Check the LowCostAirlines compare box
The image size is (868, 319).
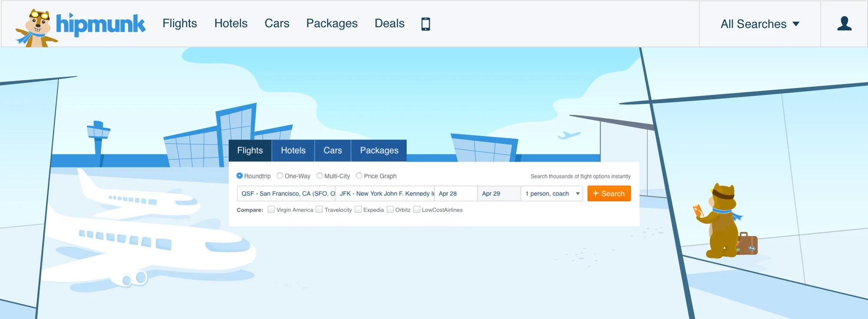click(417, 209)
